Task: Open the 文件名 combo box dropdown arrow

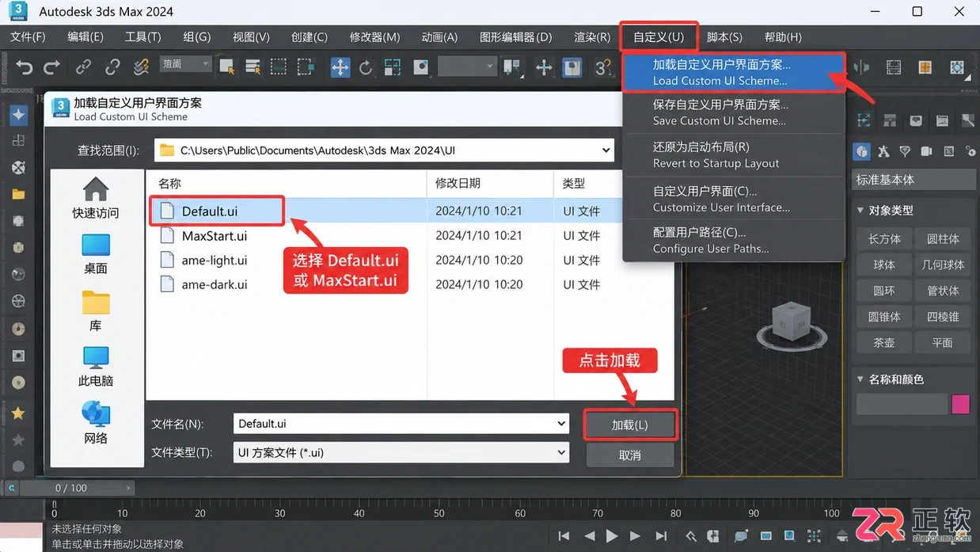Action: click(x=561, y=424)
